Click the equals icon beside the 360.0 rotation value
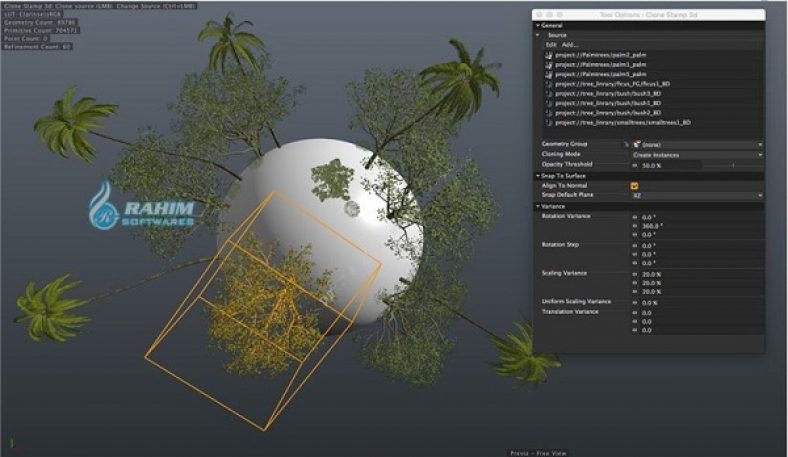This screenshot has height=457, width=788. click(635, 226)
